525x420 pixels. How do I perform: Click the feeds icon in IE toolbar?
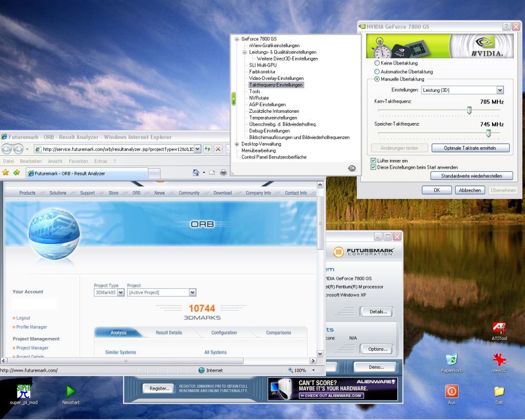coord(212,173)
